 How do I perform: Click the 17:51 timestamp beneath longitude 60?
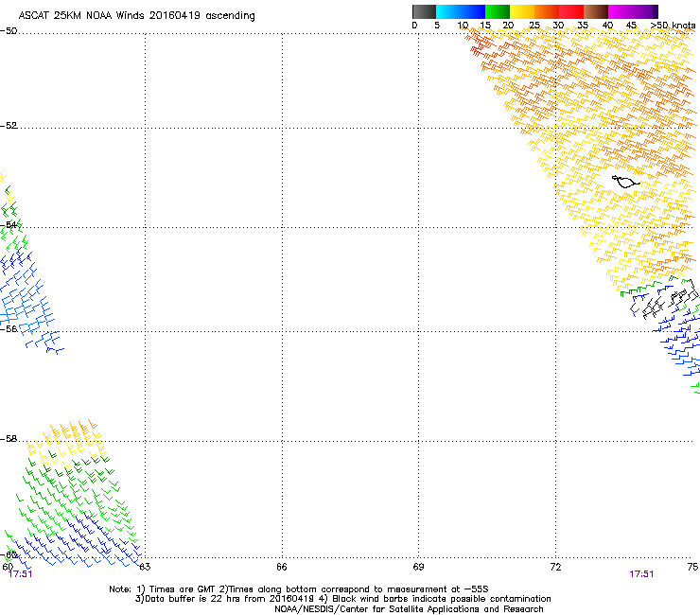click(21, 574)
